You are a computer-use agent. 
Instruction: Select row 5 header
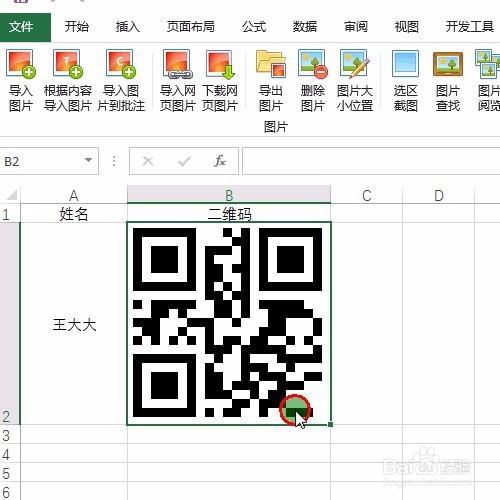click(x=10, y=473)
